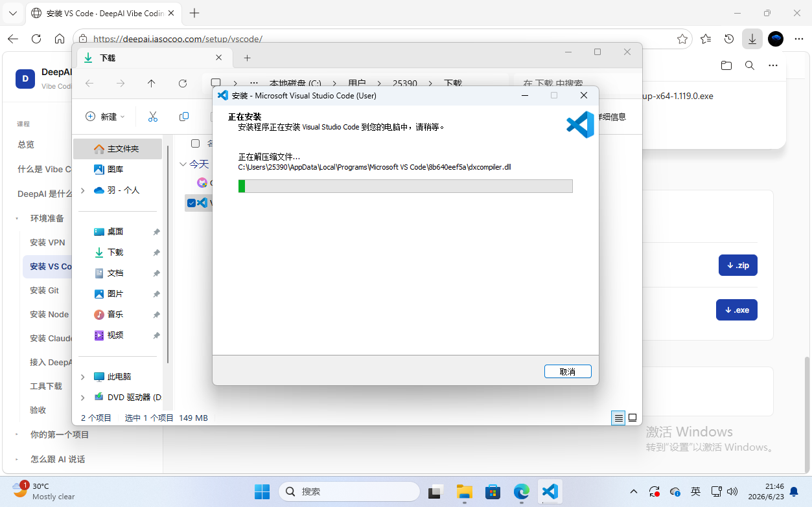Add this page to favorites with the star icon

(x=682, y=39)
